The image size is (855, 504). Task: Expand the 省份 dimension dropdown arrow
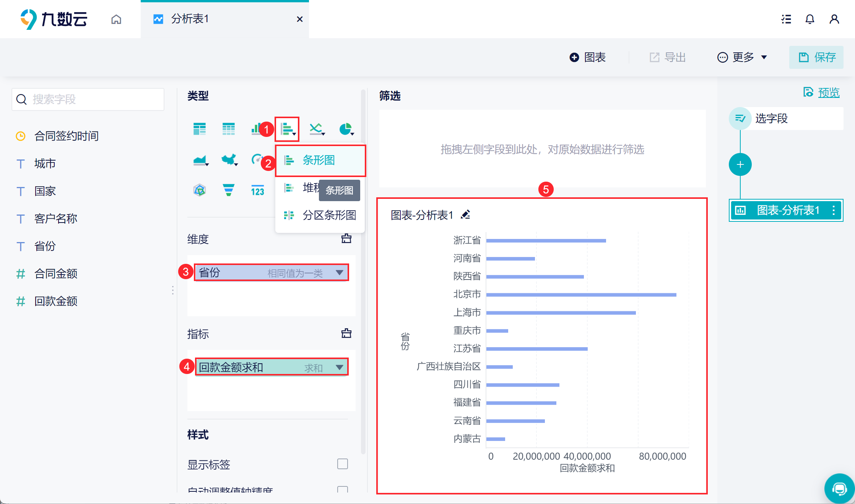tap(340, 273)
